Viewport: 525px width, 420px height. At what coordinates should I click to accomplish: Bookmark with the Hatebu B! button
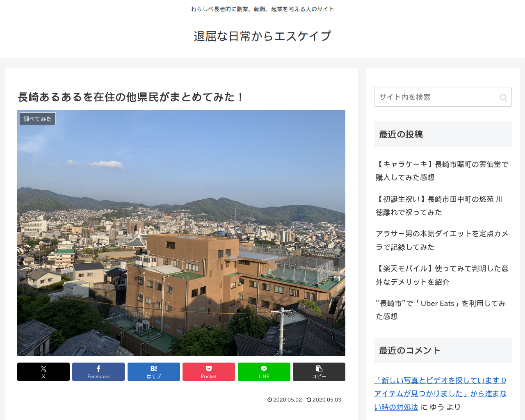154,372
